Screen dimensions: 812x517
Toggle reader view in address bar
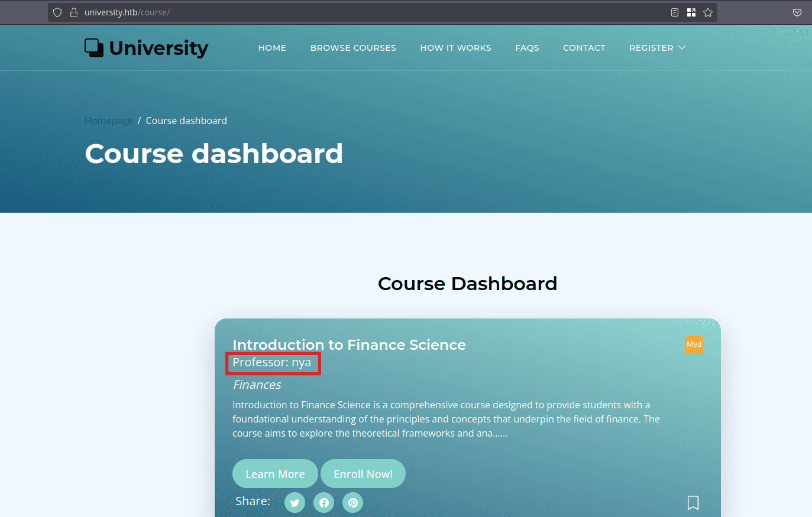point(675,12)
